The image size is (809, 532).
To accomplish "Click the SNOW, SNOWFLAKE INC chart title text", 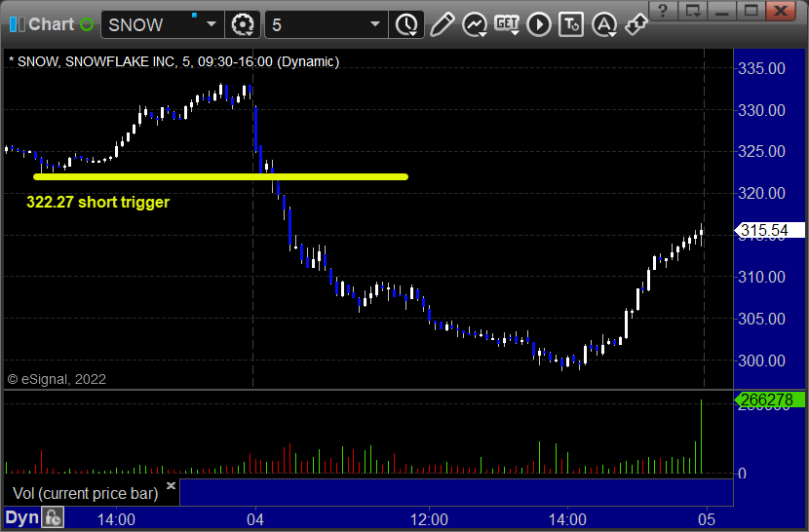I will point(173,61).
